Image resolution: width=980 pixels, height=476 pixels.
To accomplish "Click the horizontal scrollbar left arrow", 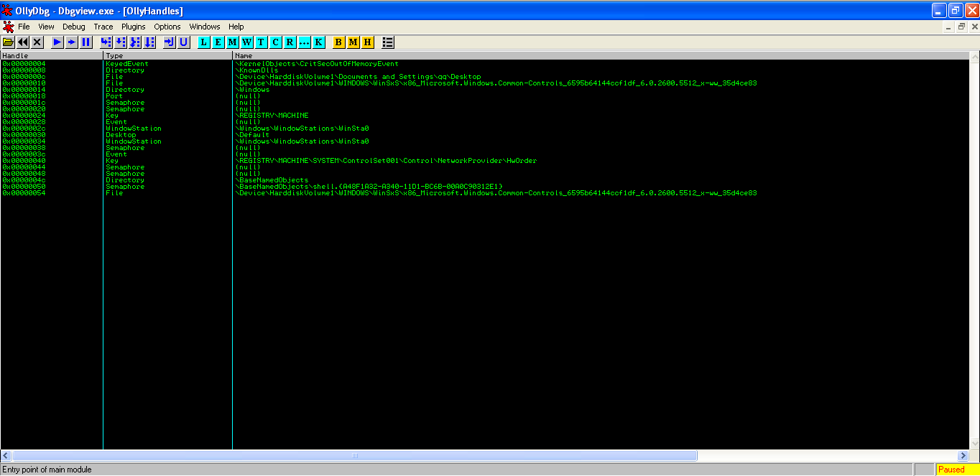I will coord(6,456).
